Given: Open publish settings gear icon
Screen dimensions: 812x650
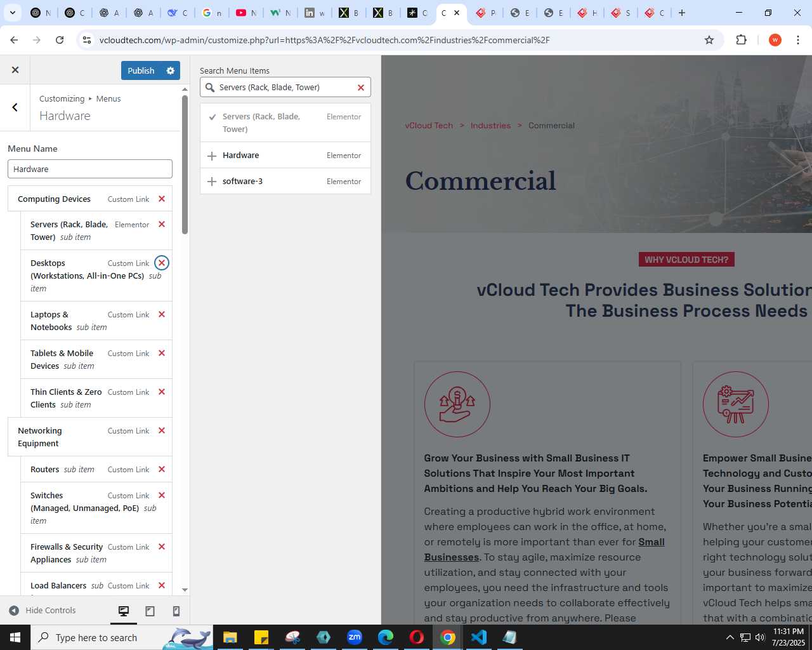Looking at the screenshot, I should click(171, 70).
